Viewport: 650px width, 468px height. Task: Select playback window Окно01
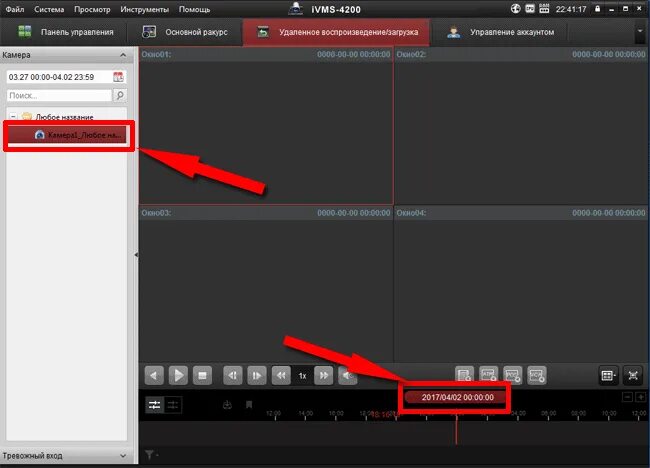(x=266, y=126)
